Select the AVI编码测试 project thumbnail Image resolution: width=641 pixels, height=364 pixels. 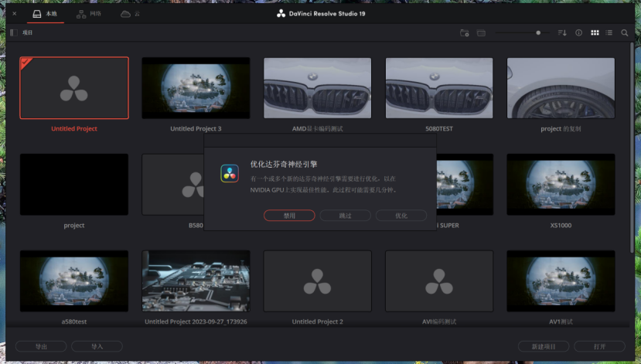(x=439, y=281)
